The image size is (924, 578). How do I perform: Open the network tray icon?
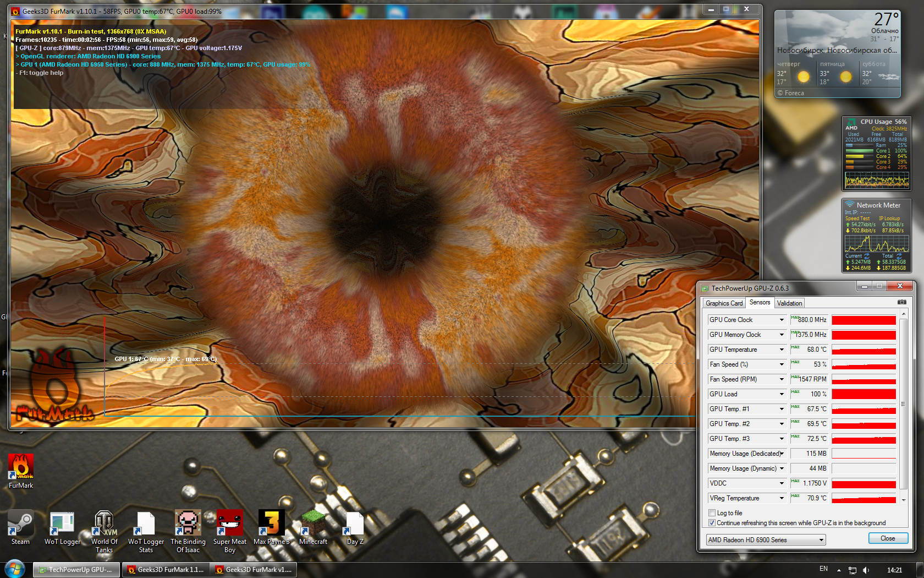853,570
